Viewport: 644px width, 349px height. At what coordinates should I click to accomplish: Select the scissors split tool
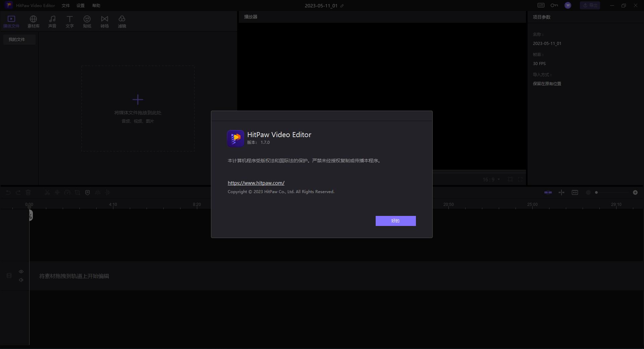47,192
